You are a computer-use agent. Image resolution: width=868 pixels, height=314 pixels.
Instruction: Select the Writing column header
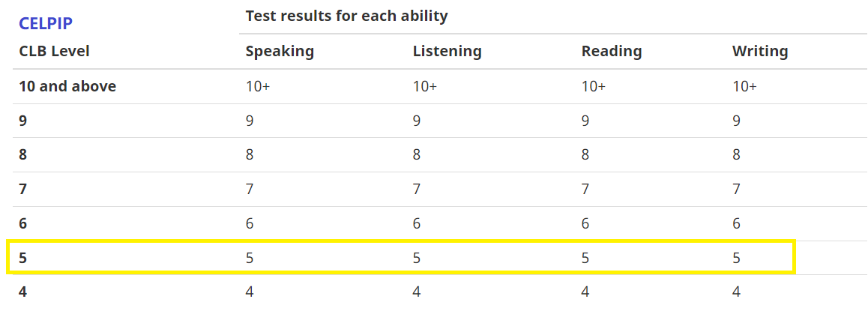tap(760, 52)
